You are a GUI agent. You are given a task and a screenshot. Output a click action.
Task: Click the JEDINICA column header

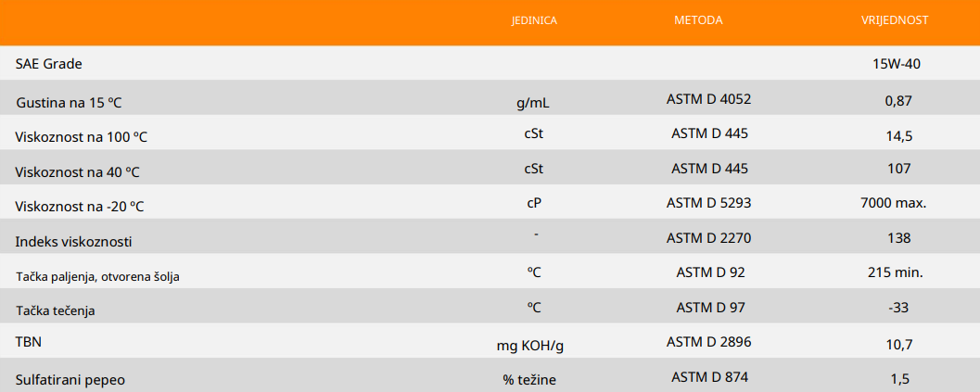(534, 19)
